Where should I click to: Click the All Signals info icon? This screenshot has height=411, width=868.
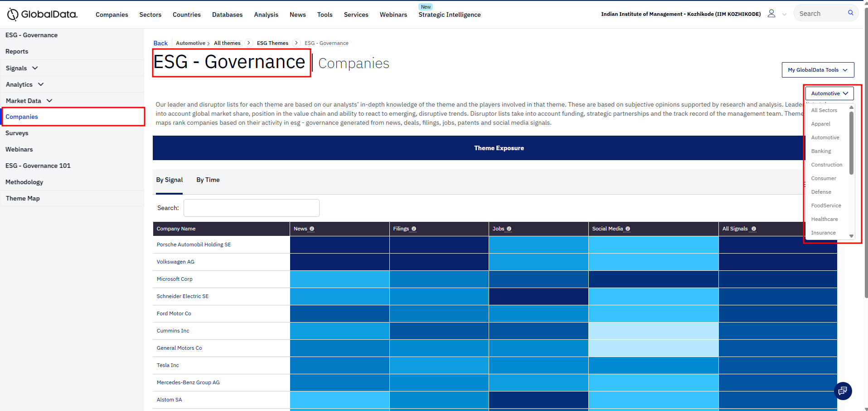[753, 229]
